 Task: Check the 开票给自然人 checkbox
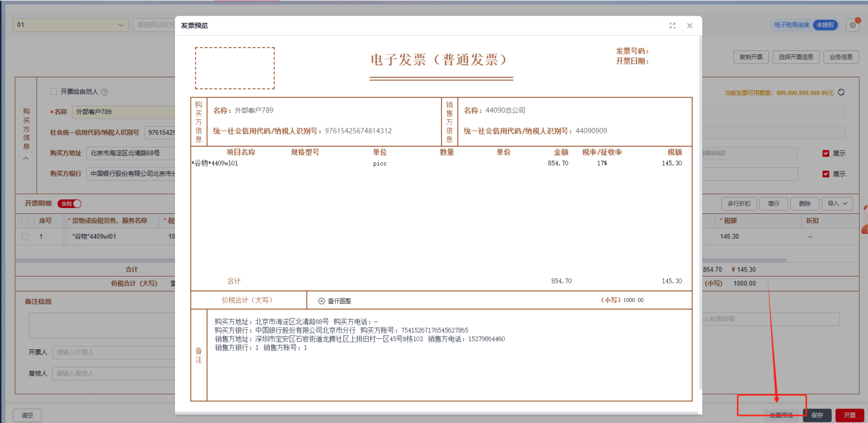54,92
